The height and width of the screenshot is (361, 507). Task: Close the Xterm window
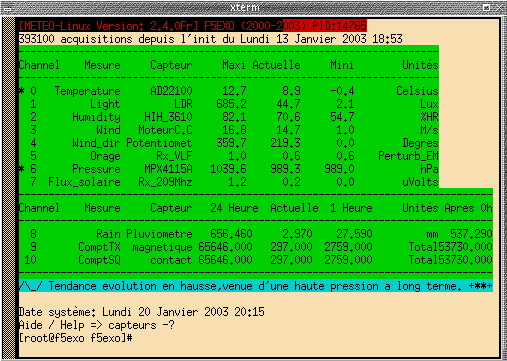(x=500, y=7)
